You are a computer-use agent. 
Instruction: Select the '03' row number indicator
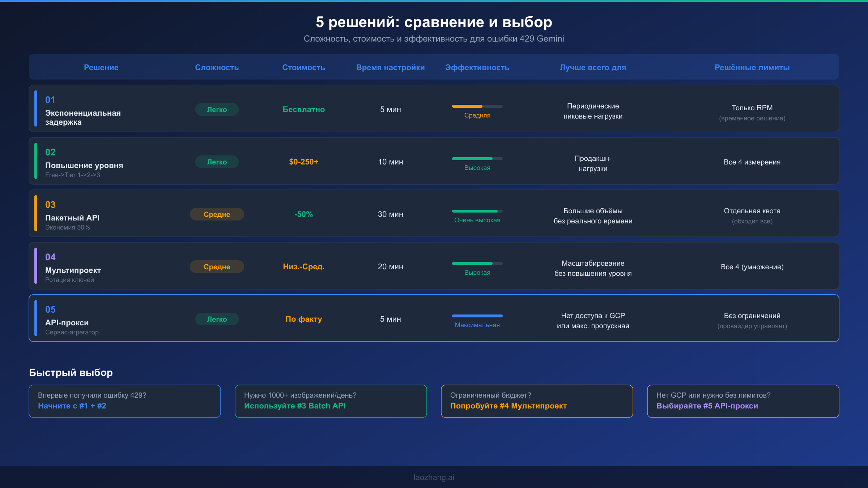click(51, 205)
